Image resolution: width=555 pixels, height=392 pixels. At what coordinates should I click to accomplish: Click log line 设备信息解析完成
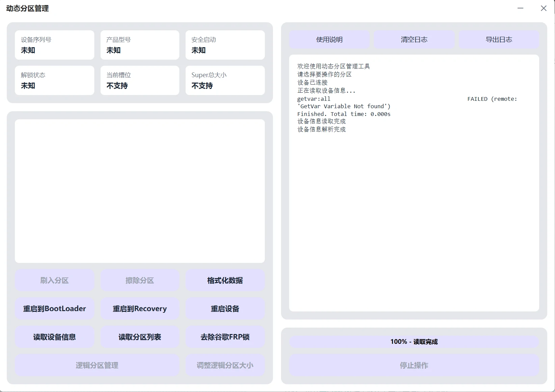[x=322, y=129]
